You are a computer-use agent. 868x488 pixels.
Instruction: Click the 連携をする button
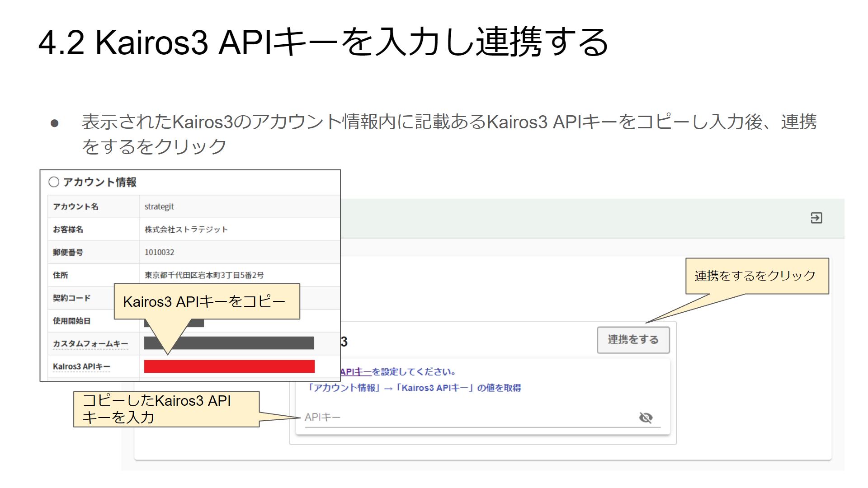tap(633, 340)
